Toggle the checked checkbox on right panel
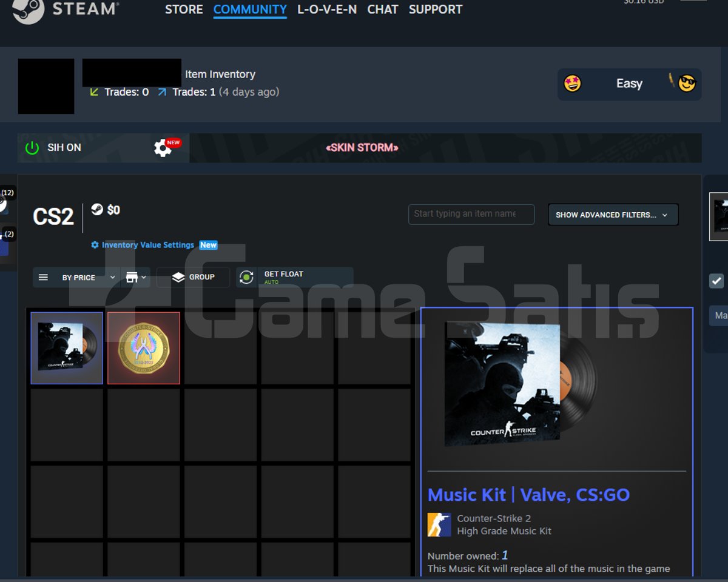Image resolution: width=728 pixels, height=582 pixels. (716, 281)
